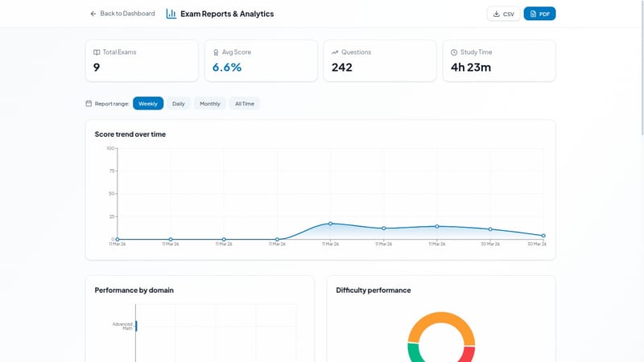
Task: Switch the report range to Daily
Action: 178,104
